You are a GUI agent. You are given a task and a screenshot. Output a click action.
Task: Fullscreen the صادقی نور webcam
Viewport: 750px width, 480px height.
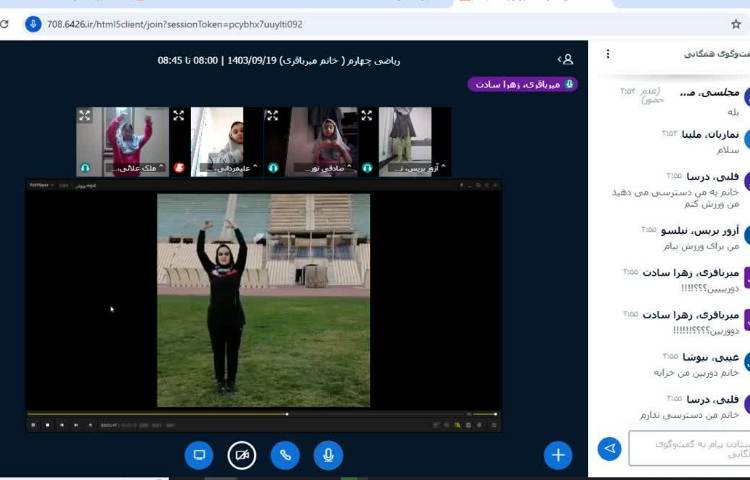click(x=272, y=116)
